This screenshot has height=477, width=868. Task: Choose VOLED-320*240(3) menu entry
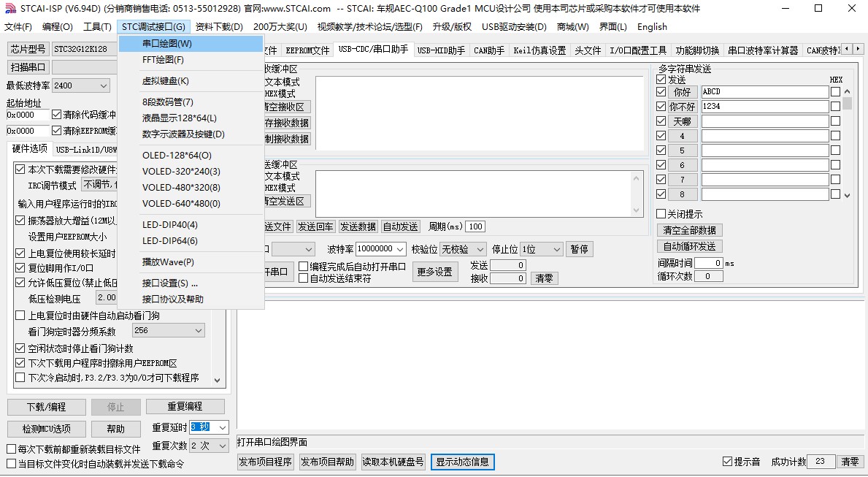click(191, 171)
